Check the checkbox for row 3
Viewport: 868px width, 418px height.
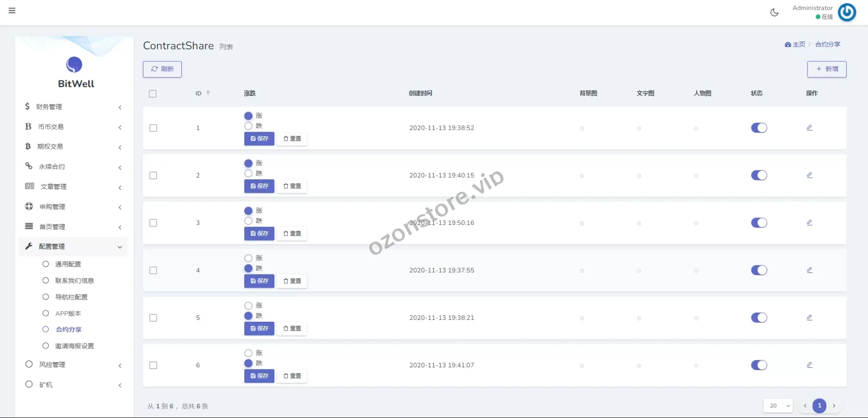pyautogui.click(x=154, y=223)
